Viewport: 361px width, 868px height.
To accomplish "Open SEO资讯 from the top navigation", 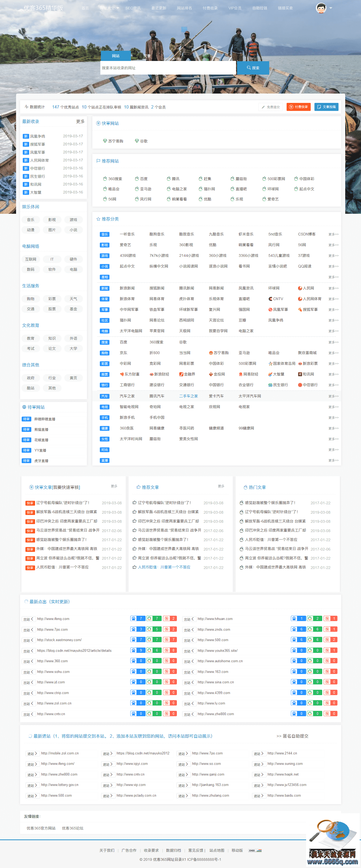I will click(x=133, y=8).
